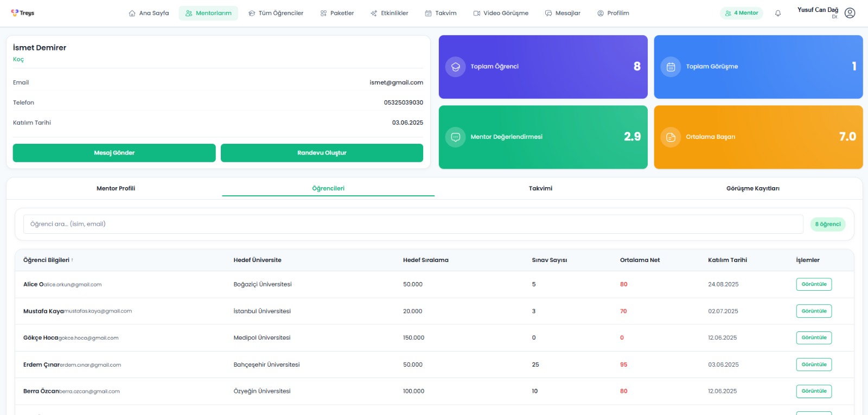Click the 4 Mentor badge
This screenshot has height=415, width=868.
click(741, 13)
